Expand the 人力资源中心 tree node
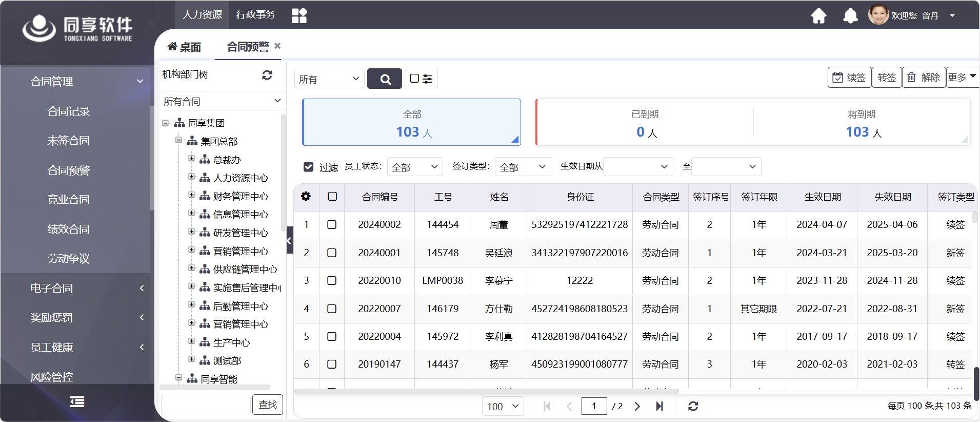The height and width of the screenshot is (422, 980). pos(191,177)
